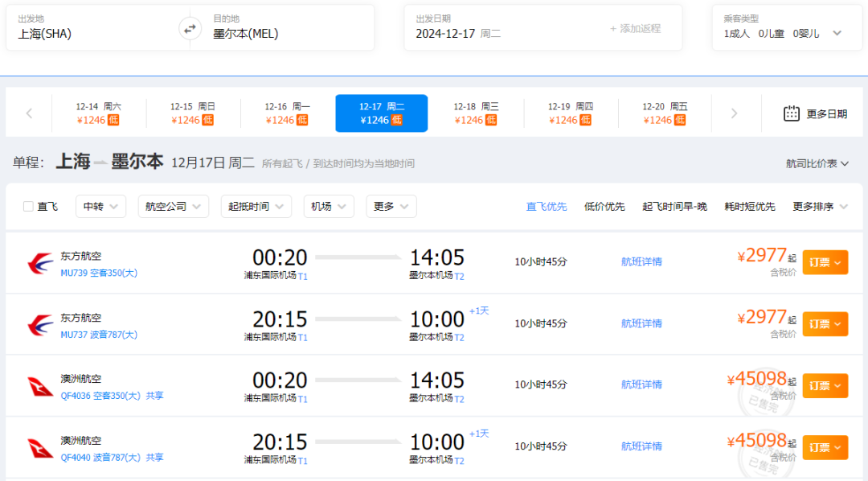Open 航司比价表 airline price comparison

817,163
